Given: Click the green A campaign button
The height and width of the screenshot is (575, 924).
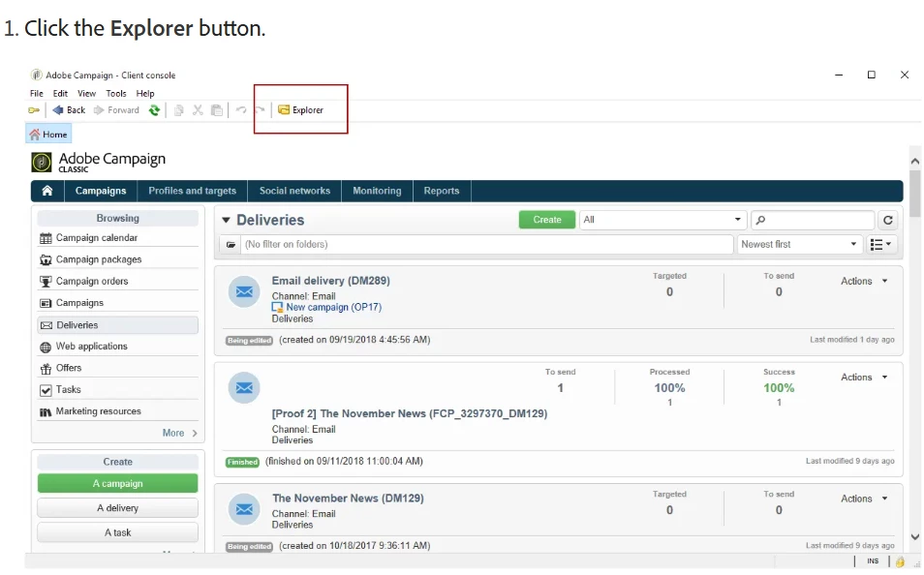Looking at the screenshot, I should click(118, 484).
